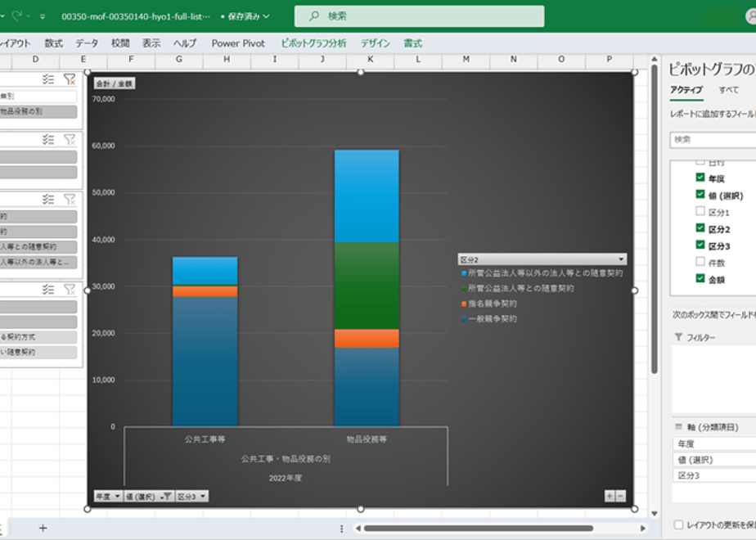This screenshot has height=540, width=756.
Task: Clear the filter in the 物品役務の別 slicer
Action: [70, 79]
